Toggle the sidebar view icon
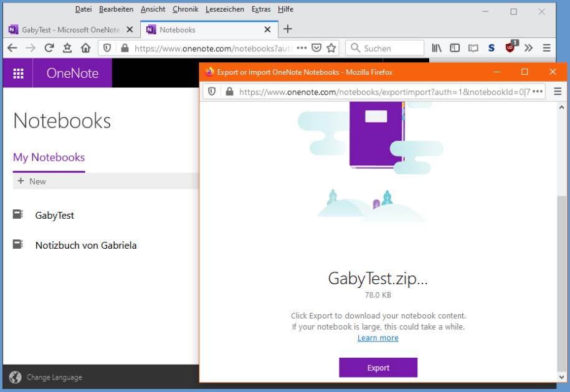 click(x=455, y=48)
